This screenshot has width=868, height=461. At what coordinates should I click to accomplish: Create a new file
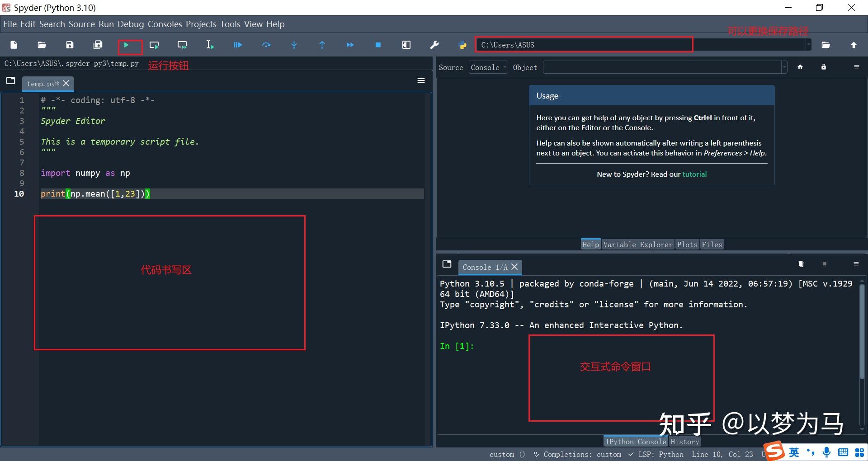(13, 45)
